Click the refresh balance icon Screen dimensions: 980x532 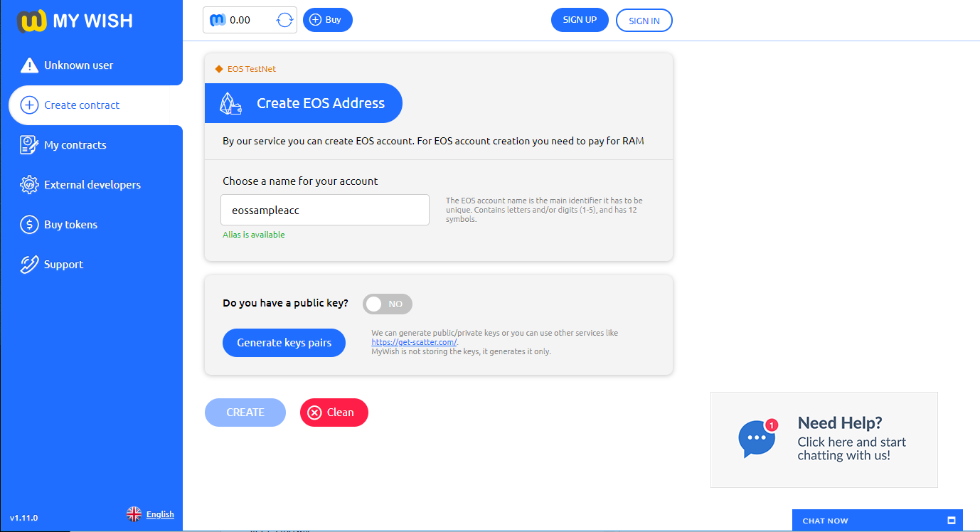pos(284,20)
